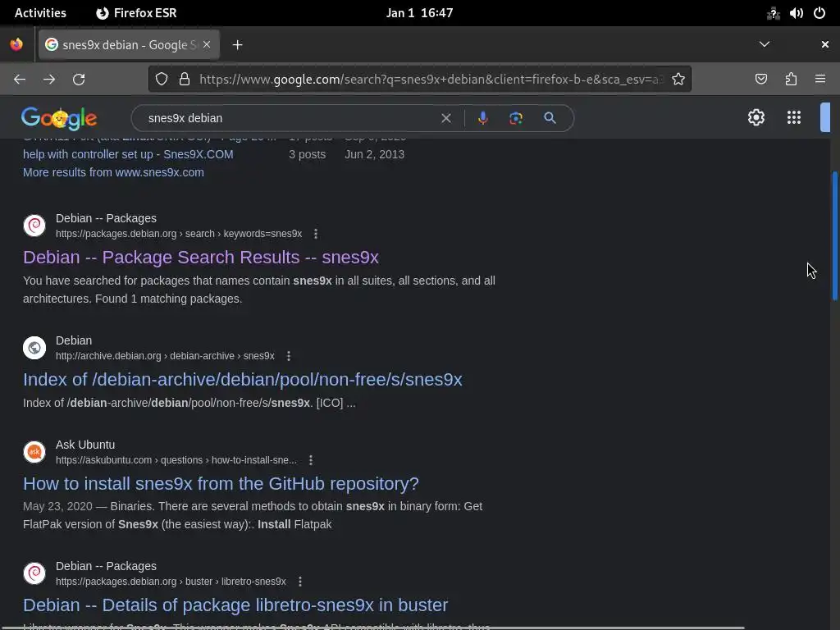Click 'Jun 2, 2013' date text

click(374, 155)
